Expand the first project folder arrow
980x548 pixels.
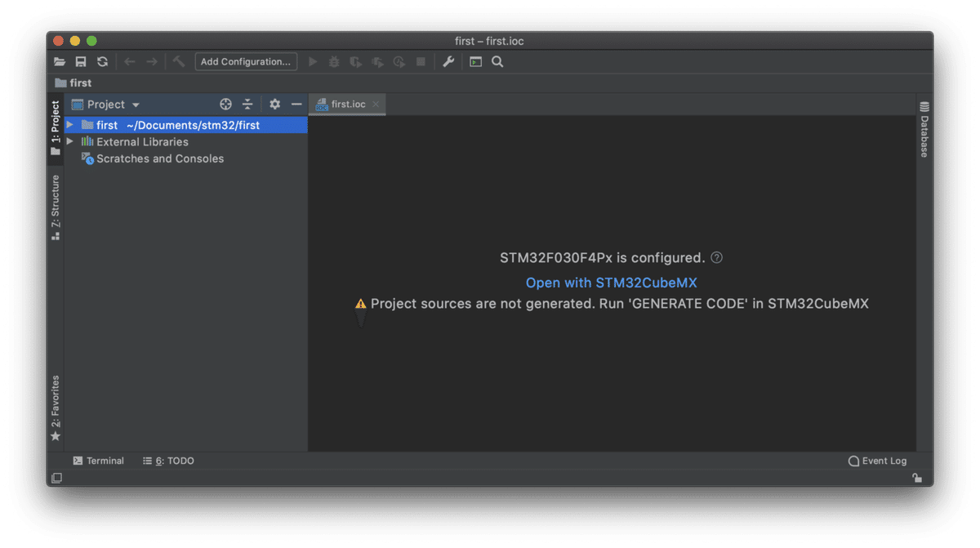(70, 125)
